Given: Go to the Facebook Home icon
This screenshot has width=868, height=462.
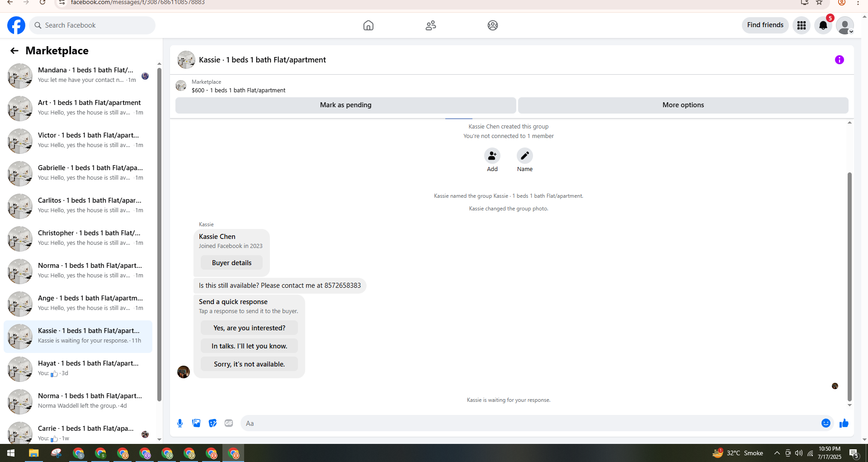Looking at the screenshot, I should pos(368,25).
